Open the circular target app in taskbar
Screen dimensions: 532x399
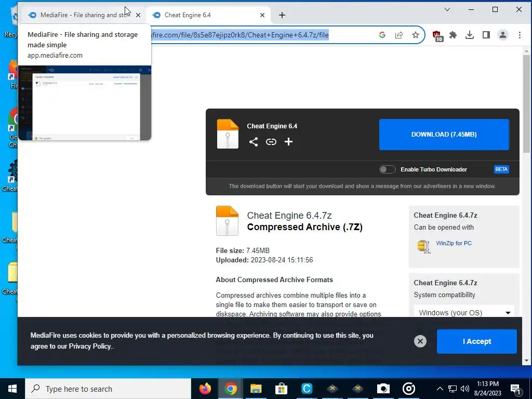408,389
